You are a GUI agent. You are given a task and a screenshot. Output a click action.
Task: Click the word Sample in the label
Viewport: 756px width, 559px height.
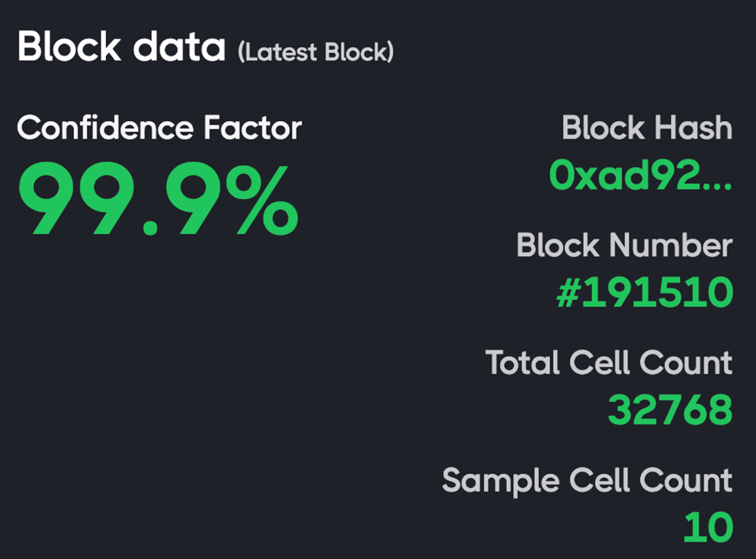coord(501,481)
